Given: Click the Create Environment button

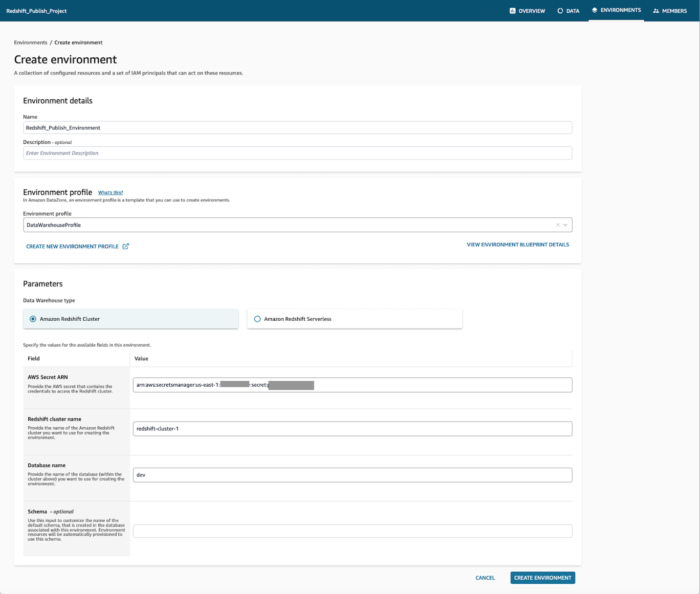Looking at the screenshot, I should tap(543, 578).
